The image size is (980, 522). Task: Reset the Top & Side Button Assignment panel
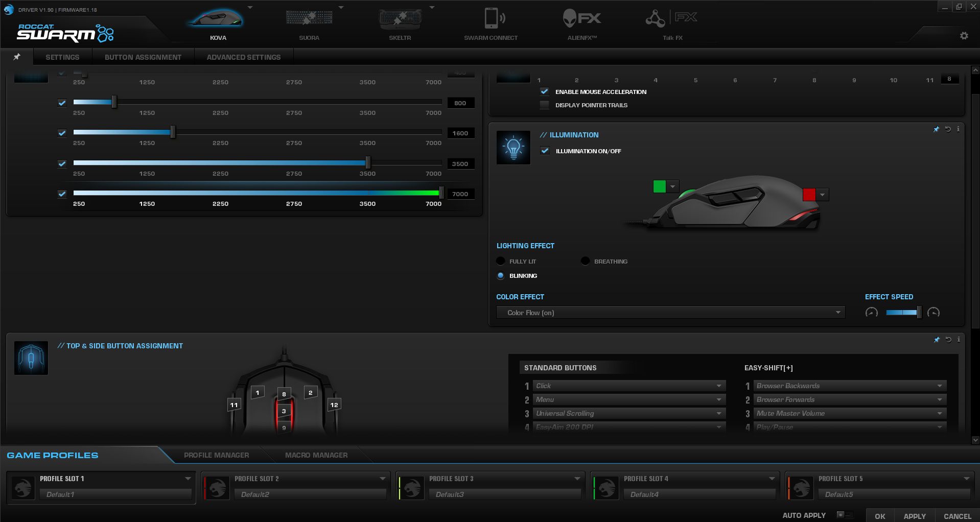coord(948,340)
